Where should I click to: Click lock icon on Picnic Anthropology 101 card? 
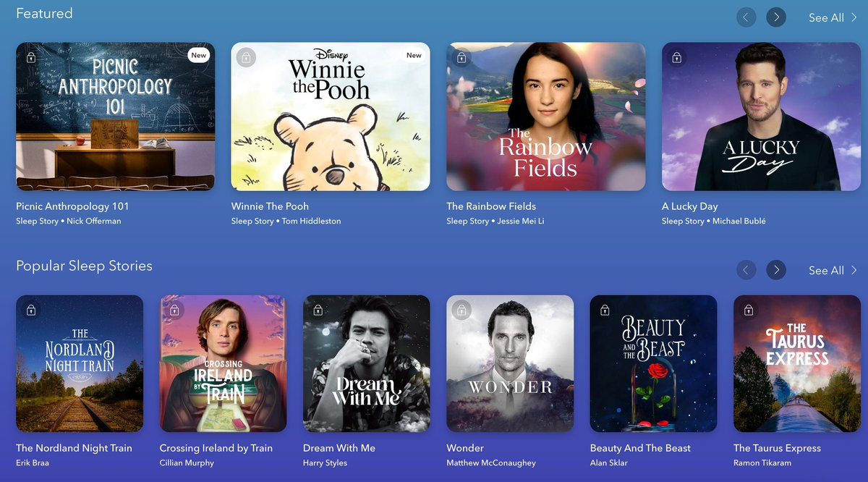31,57
